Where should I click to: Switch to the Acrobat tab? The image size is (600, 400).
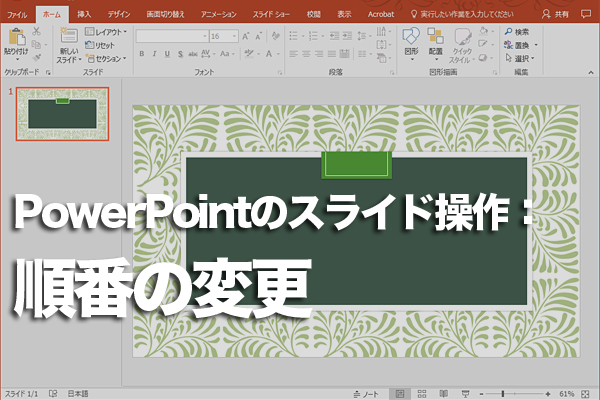pos(381,15)
